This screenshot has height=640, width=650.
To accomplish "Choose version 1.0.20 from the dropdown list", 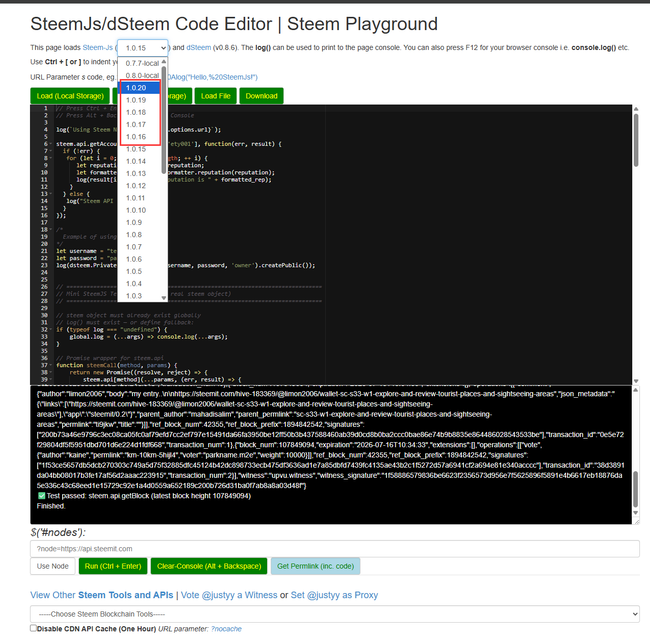I will pyautogui.click(x=139, y=88).
